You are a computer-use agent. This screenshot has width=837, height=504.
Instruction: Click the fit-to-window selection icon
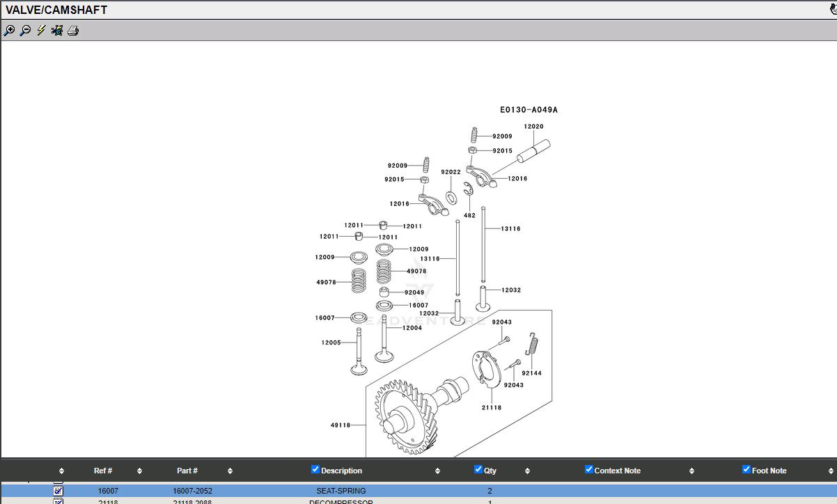57,31
